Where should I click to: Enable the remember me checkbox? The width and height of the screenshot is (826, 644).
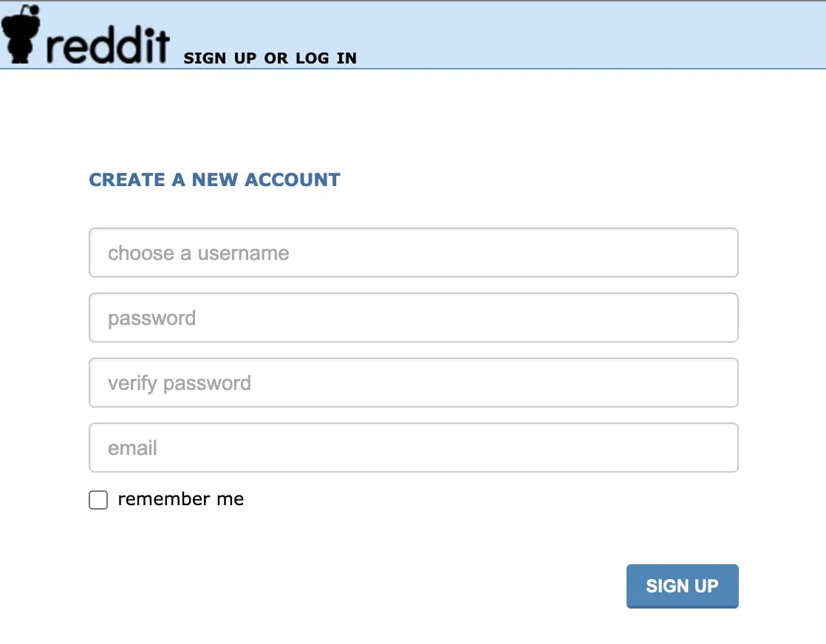pos(98,500)
